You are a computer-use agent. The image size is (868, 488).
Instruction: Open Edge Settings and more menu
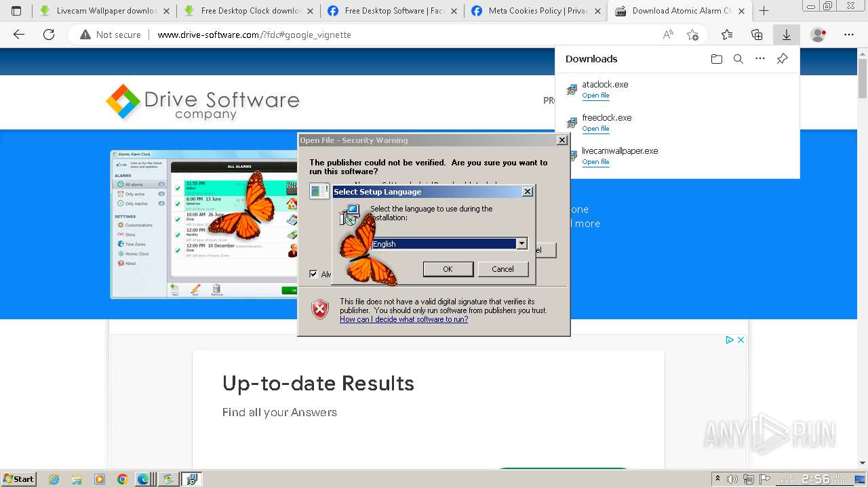click(849, 35)
